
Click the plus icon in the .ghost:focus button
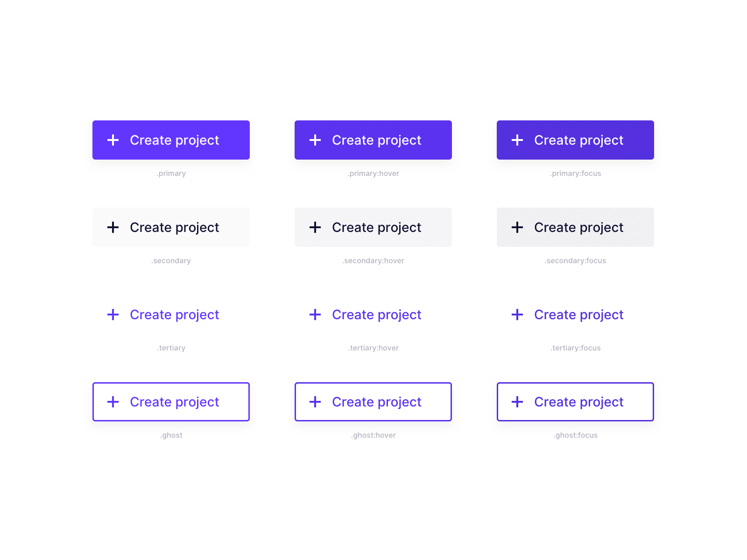pyautogui.click(x=517, y=402)
